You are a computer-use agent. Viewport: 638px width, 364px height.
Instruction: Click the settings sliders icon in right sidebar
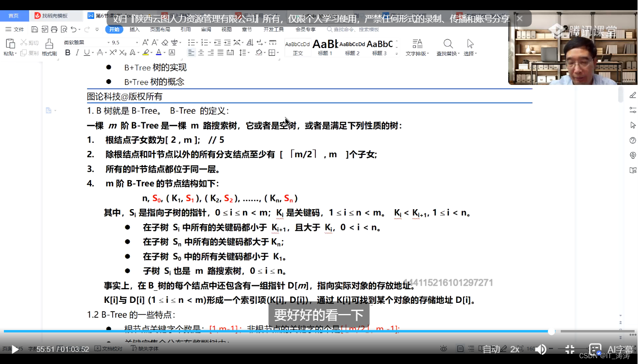click(633, 110)
